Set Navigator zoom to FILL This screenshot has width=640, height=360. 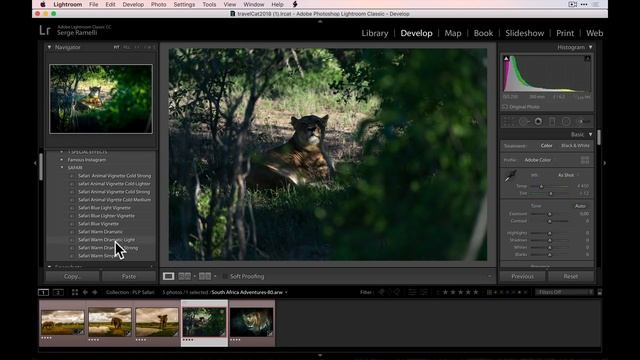(127, 47)
